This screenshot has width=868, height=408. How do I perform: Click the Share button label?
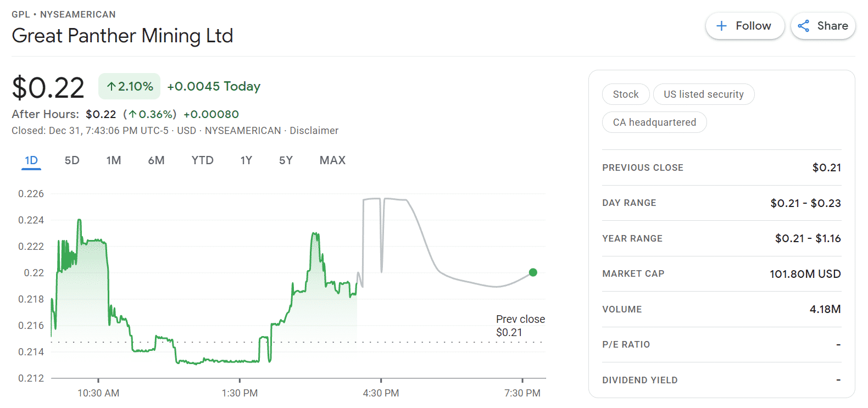(x=832, y=26)
